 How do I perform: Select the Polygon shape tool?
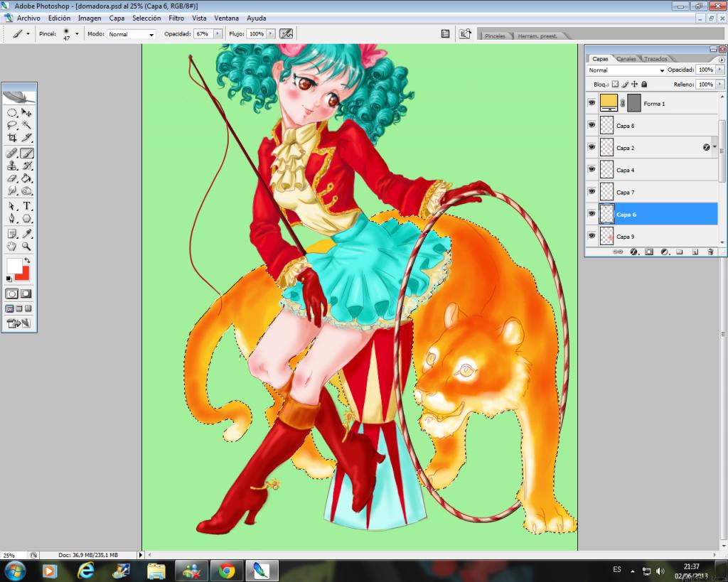27,219
